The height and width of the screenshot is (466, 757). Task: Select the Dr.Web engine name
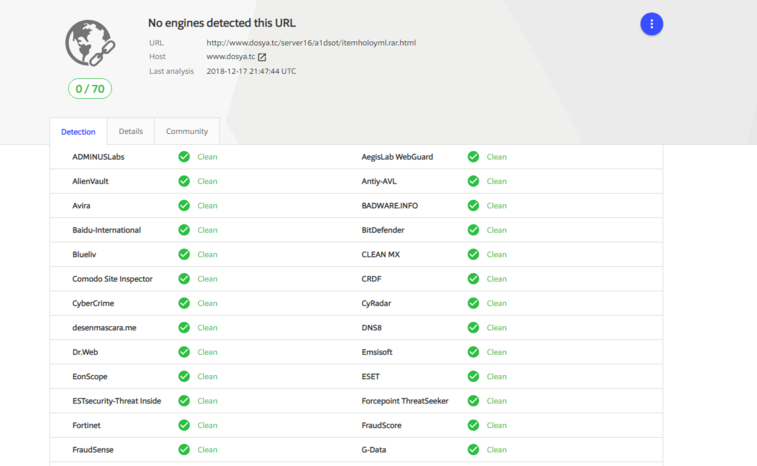pyautogui.click(x=85, y=352)
